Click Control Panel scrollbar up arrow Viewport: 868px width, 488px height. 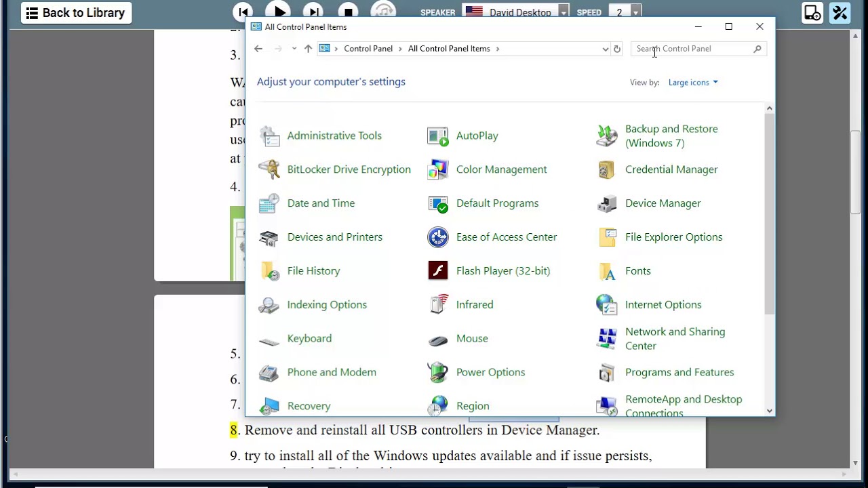click(x=769, y=108)
